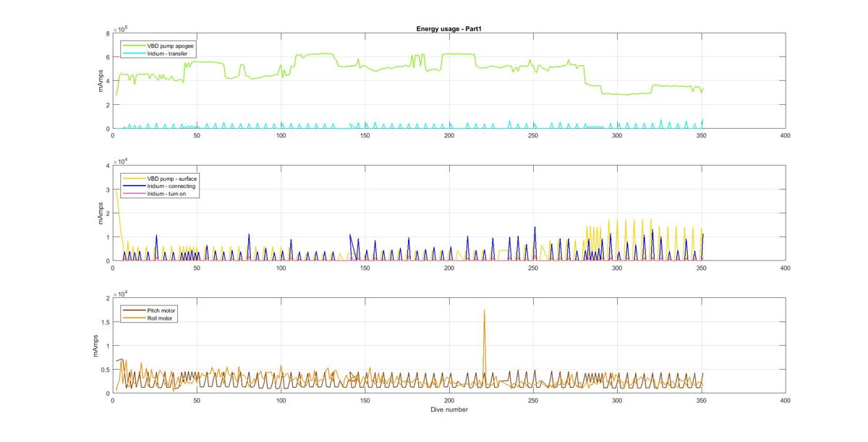Click the y-axis tick "0.5" on the motor plot
The width and height of the screenshot is (868, 442).
point(105,370)
